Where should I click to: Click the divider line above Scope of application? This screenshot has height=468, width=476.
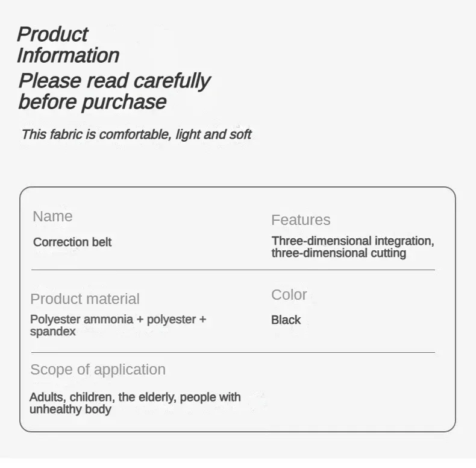(x=233, y=352)
